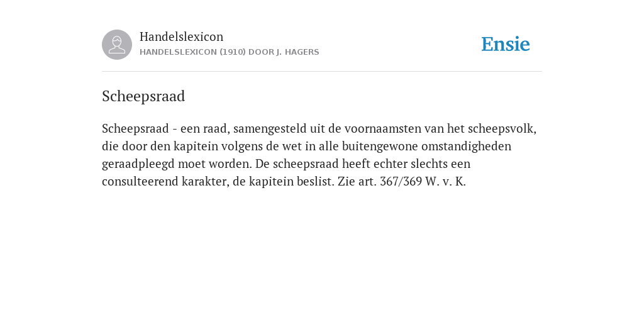Click the word scheepsvolk ending the first line
Screen dimensions: 644x322
(x=502, y=129)
